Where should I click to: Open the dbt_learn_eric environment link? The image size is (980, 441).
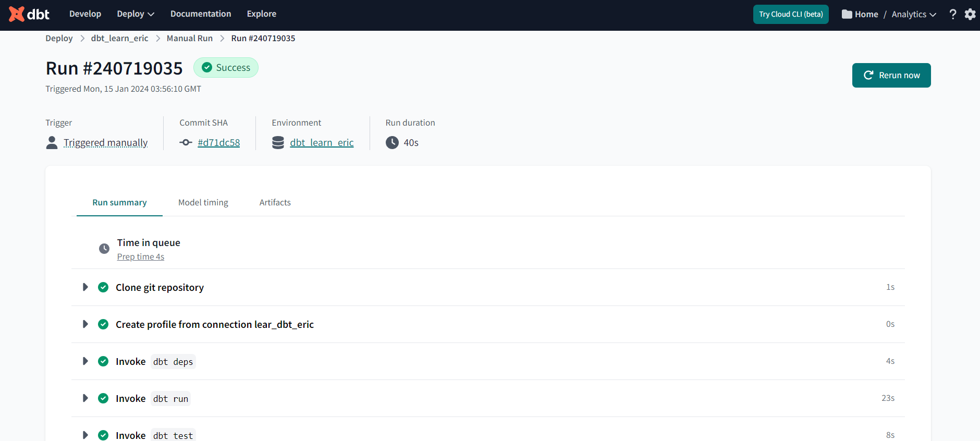coord(322,142)
